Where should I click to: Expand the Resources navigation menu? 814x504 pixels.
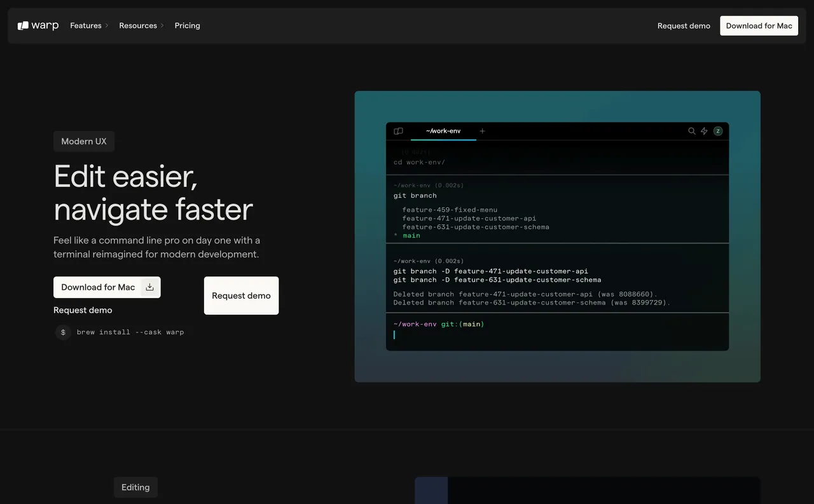(x=138, y=25)
